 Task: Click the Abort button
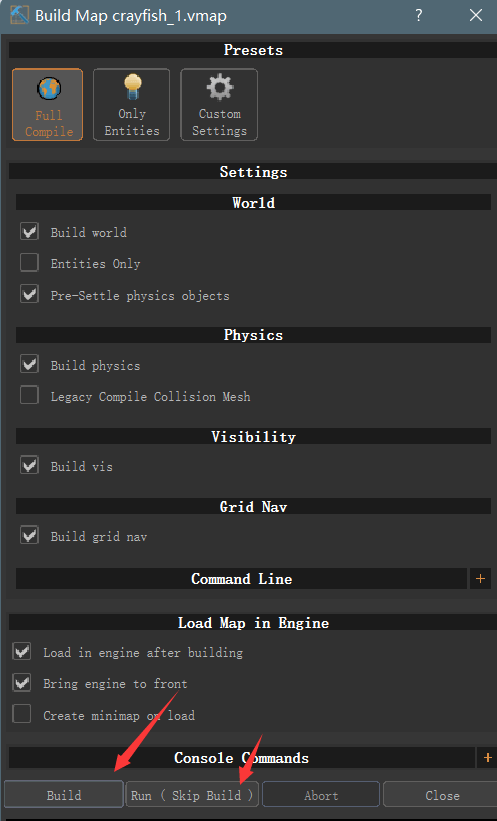click(x=321, y=795)
